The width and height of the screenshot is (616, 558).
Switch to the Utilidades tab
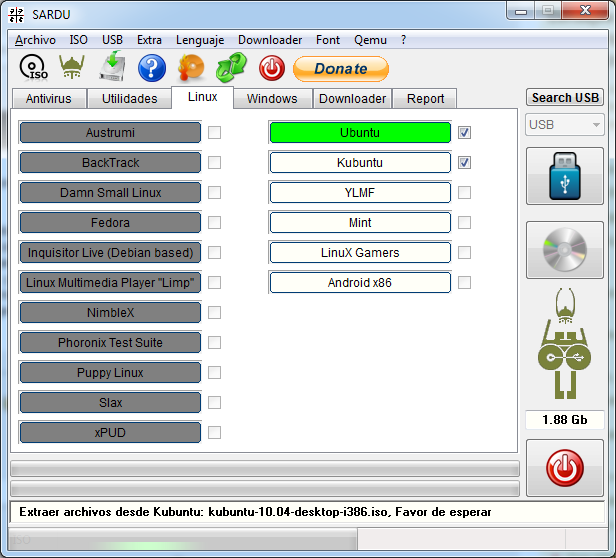point(129,98)
